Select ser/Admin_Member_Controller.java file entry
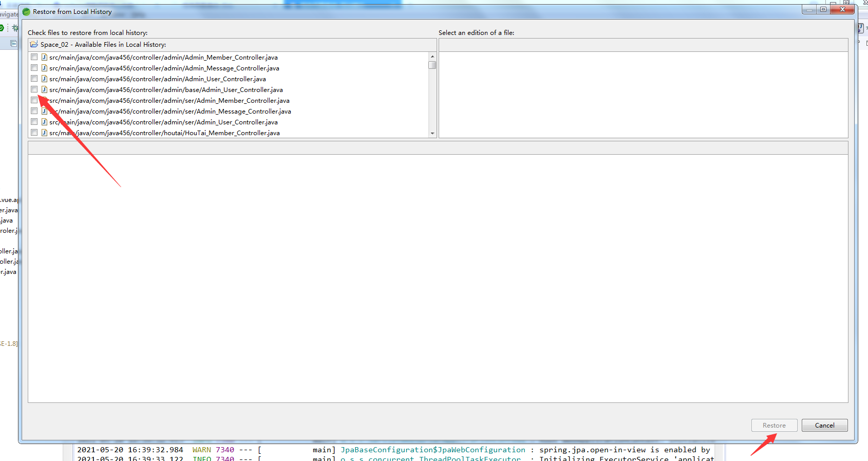868x461 pixels. tap(169, 101)
